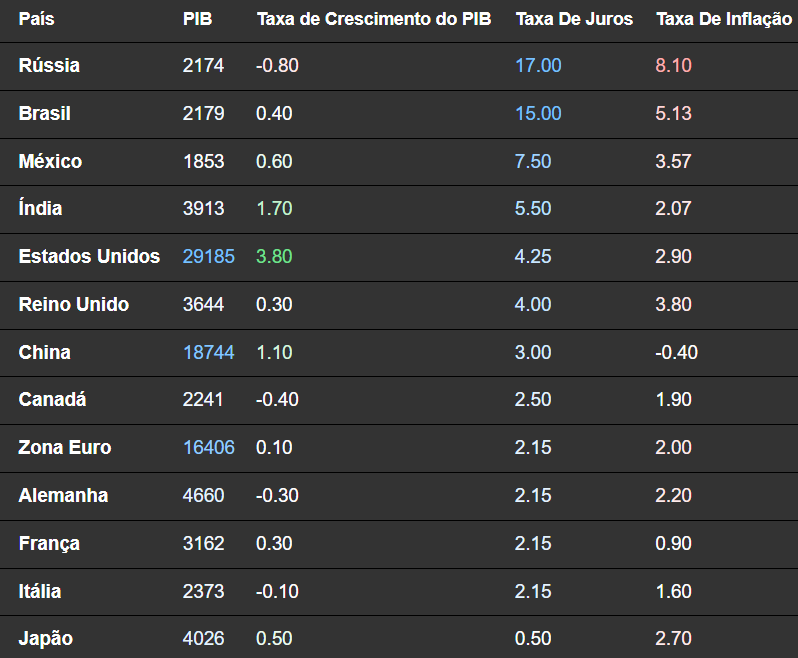
Task: Open the Itália country link
Action: click(x=40, y=592)
